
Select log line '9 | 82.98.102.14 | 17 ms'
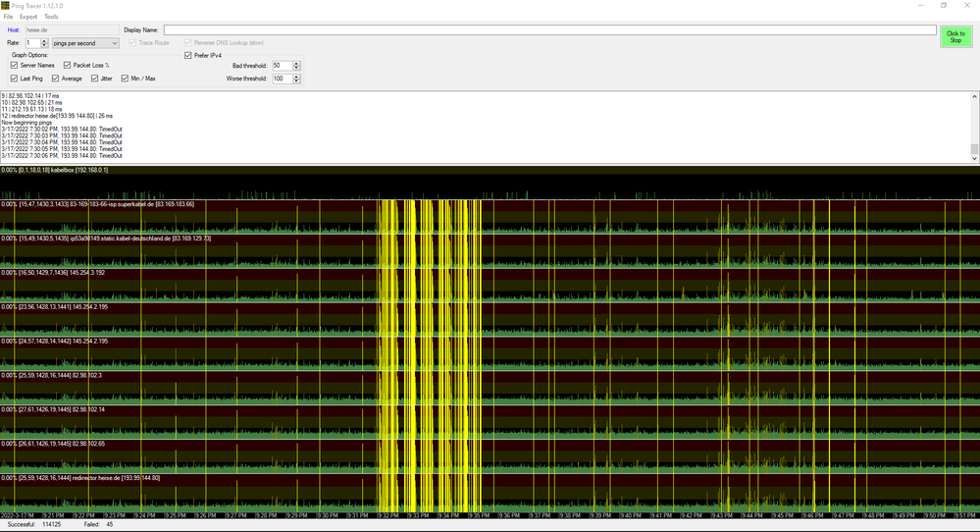coord(30,96)
